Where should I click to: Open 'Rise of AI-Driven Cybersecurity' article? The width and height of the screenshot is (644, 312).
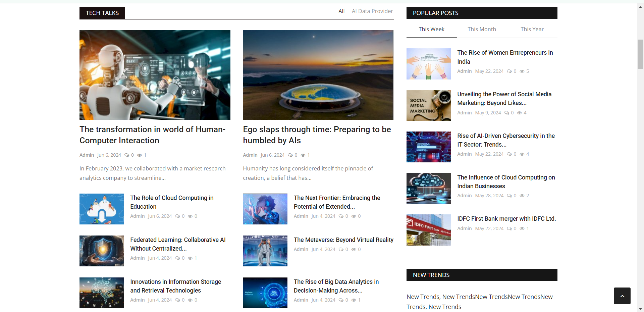click(506, 140)
